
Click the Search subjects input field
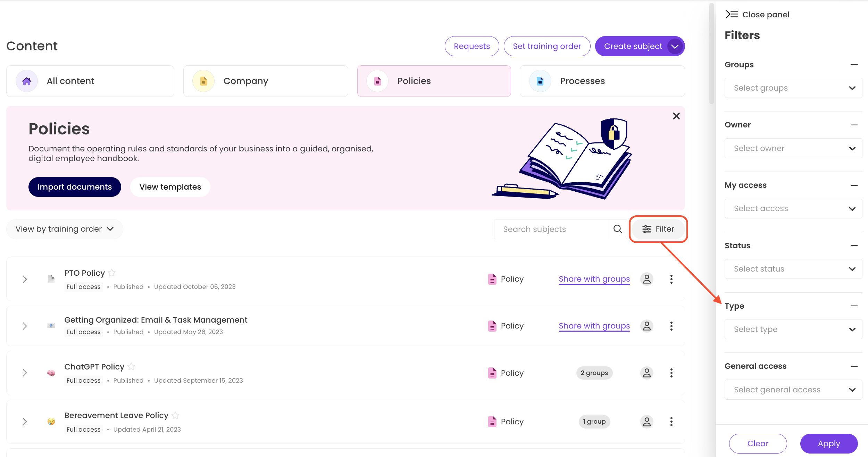click(551, 229)
